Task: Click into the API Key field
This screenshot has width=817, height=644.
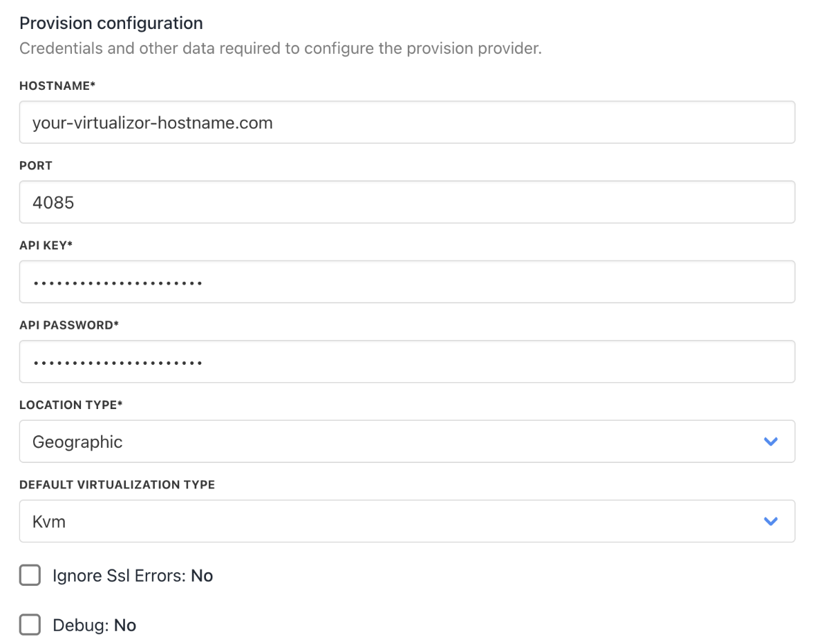Action: (406, 282)
